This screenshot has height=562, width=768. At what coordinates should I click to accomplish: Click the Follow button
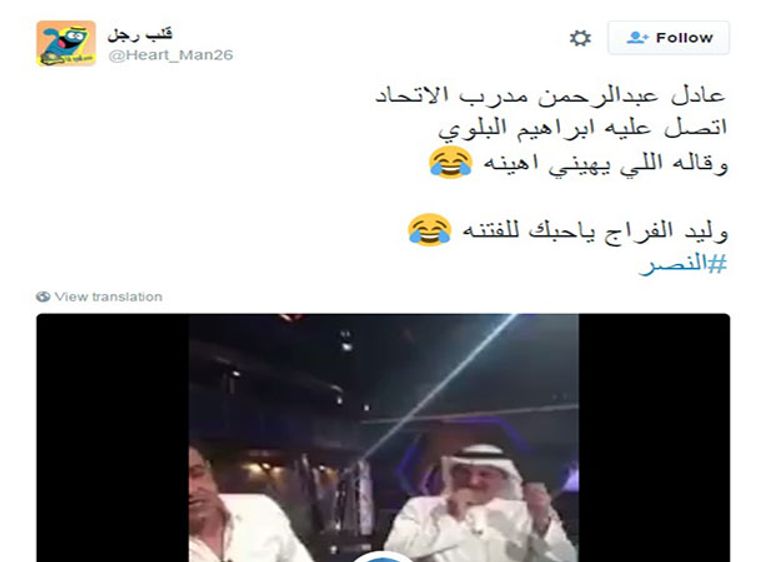pos(668,38)
